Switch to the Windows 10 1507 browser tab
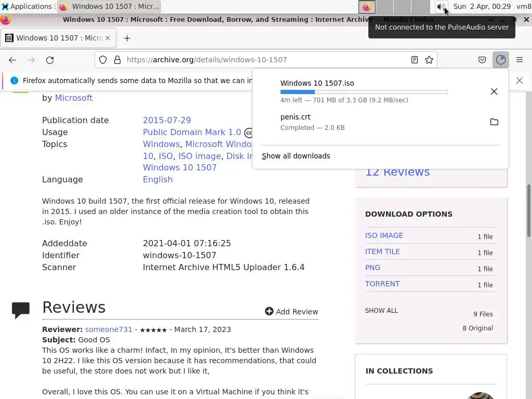 point(59,38)
